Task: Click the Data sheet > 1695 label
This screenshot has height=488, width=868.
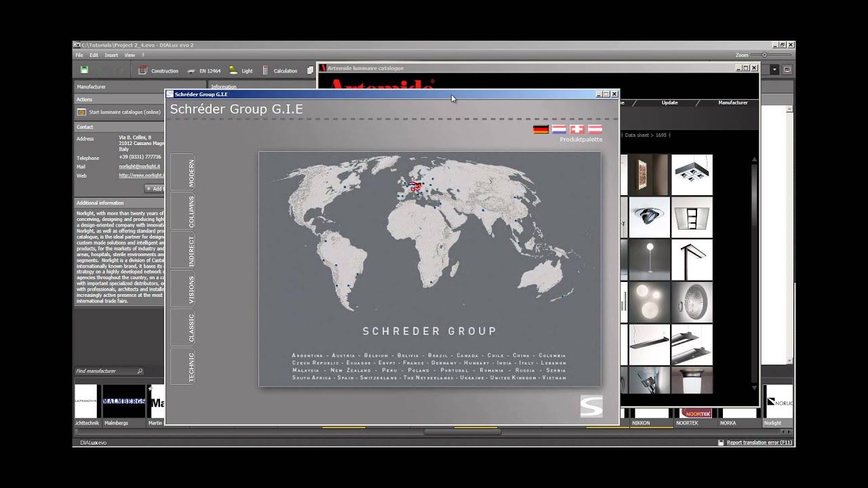Action: pyautogui.click(x=645, y=135)
